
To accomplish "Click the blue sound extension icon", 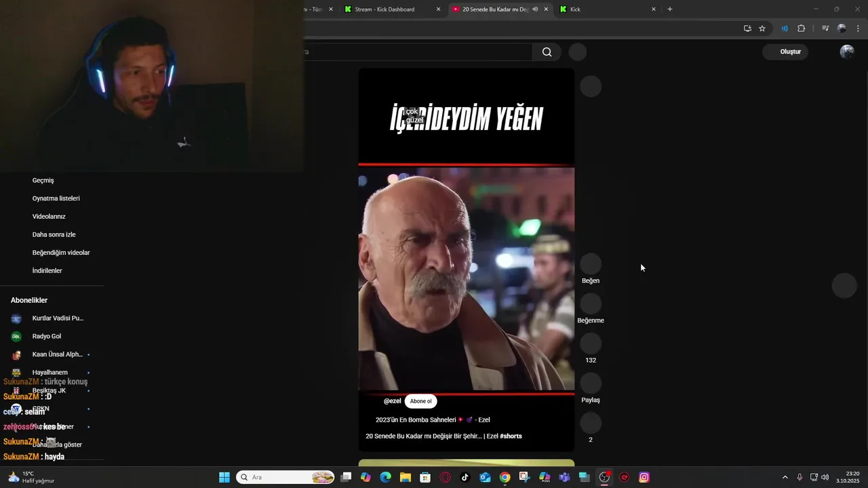I will (x=785, y=28).
